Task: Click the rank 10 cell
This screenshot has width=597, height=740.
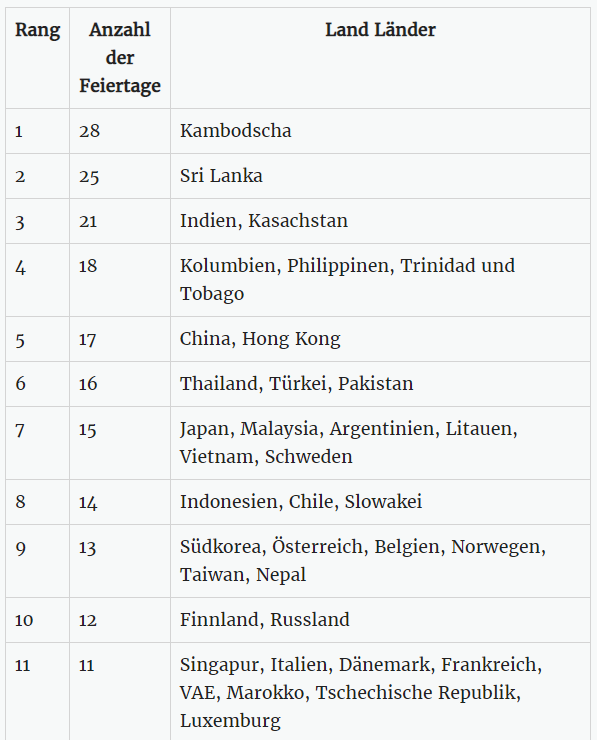Action: (38, 620)
